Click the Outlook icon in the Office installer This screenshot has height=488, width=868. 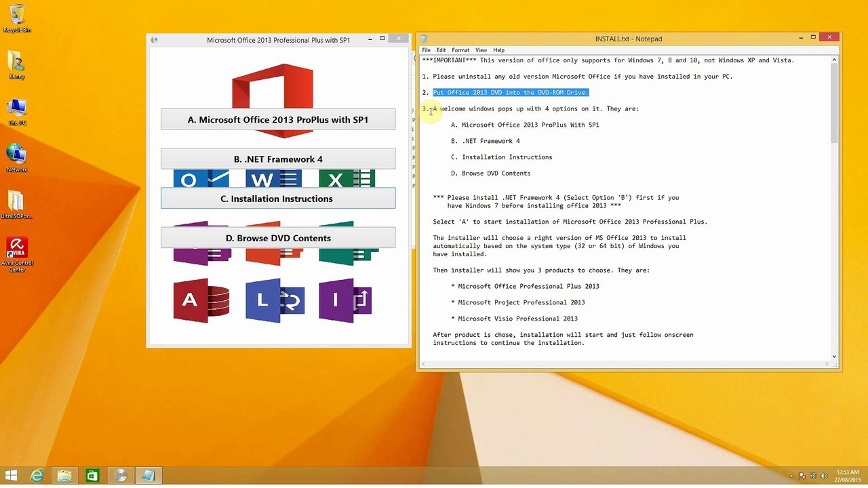click(201, 179)
